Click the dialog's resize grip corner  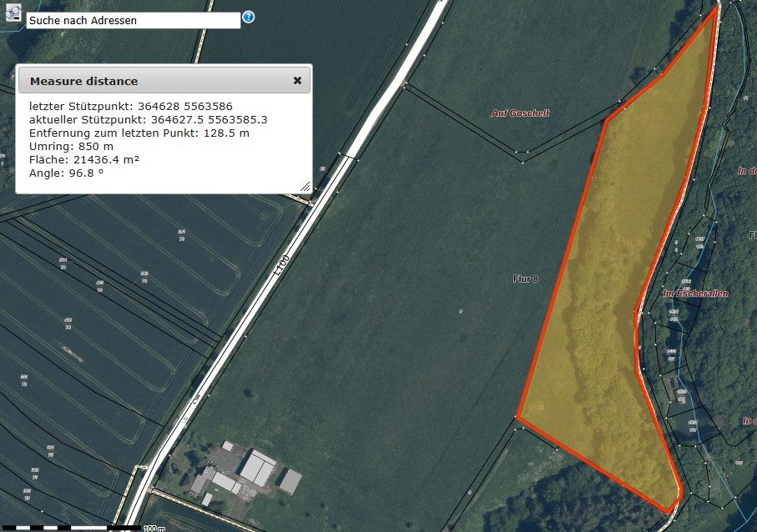coord(305,187)
